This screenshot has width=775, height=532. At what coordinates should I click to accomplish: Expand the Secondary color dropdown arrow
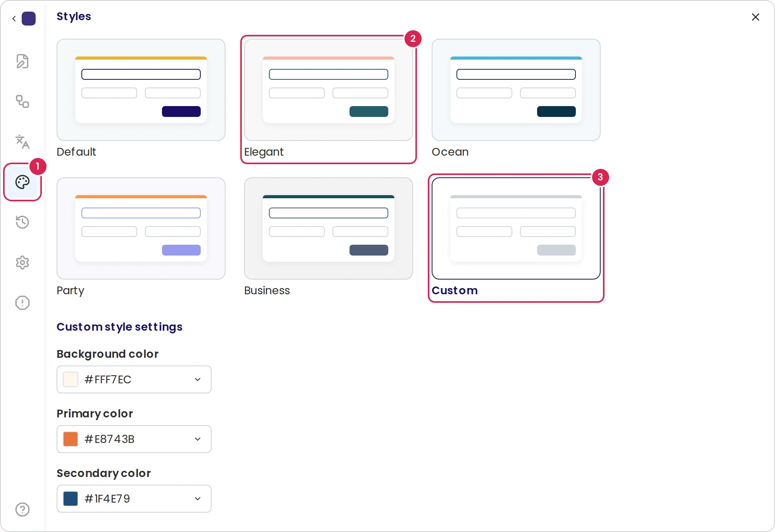click(x=198, y=499)
